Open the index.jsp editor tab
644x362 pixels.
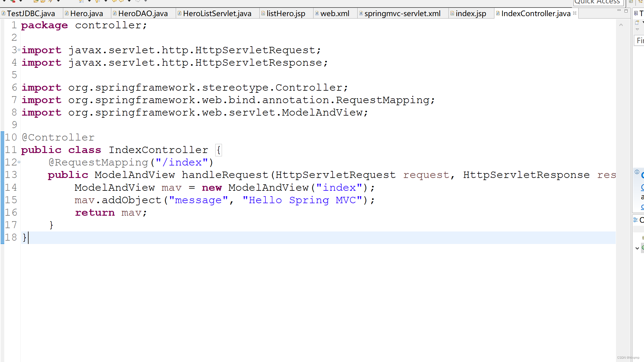click(x=471, y=14)
